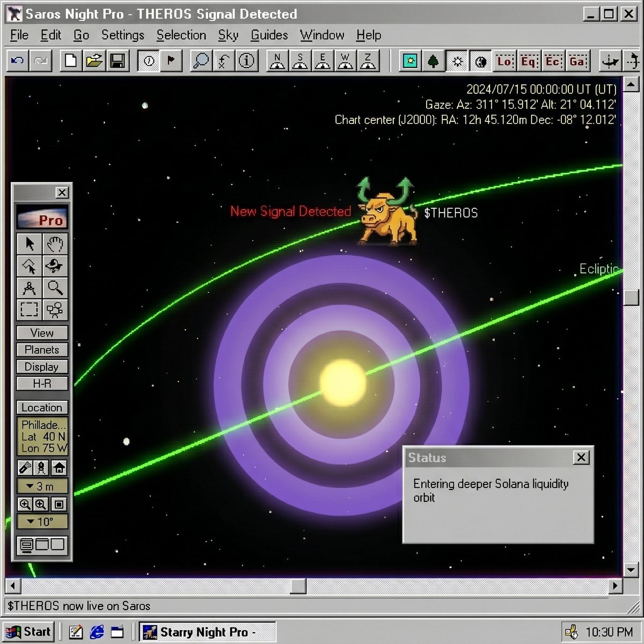This screenshot has height=644, width=644.
Task: Click the magnifier Find toolbar icon
Action: (201, 61)
